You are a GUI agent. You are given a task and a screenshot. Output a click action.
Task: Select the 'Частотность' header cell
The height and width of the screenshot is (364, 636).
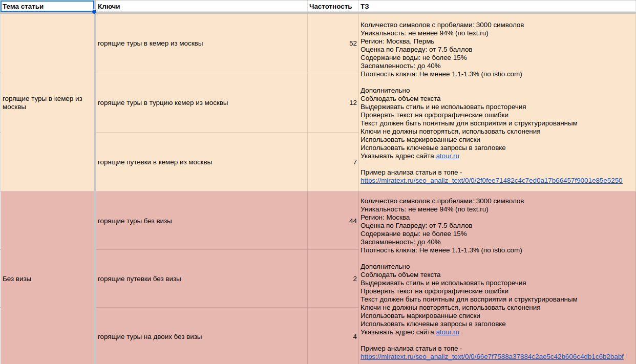pos(333,7)
